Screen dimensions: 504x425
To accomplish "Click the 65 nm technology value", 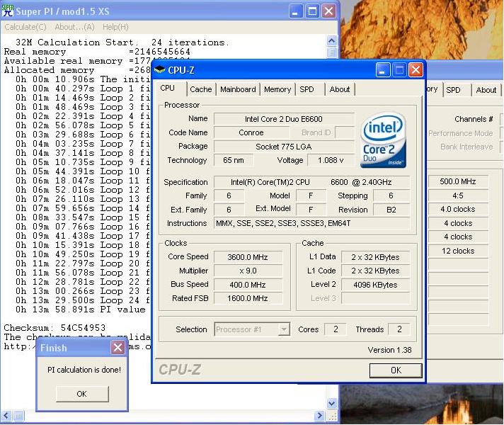I will click(234, 160).
